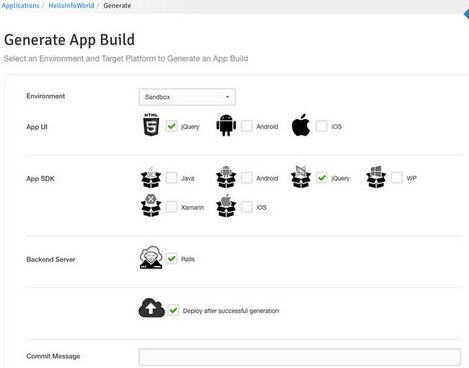469x368 pixels.
Task: Click the Commit Message input field
Action: point(300,357)
